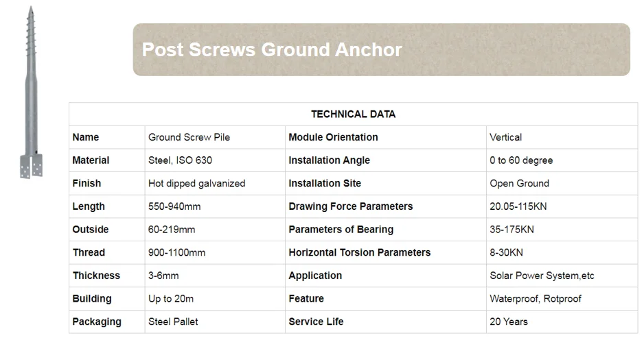Click the Up to 20m building value
Image resolution: width=644 pixels, height=338 pixels.
pyautogui.click(x=171, y=299)
